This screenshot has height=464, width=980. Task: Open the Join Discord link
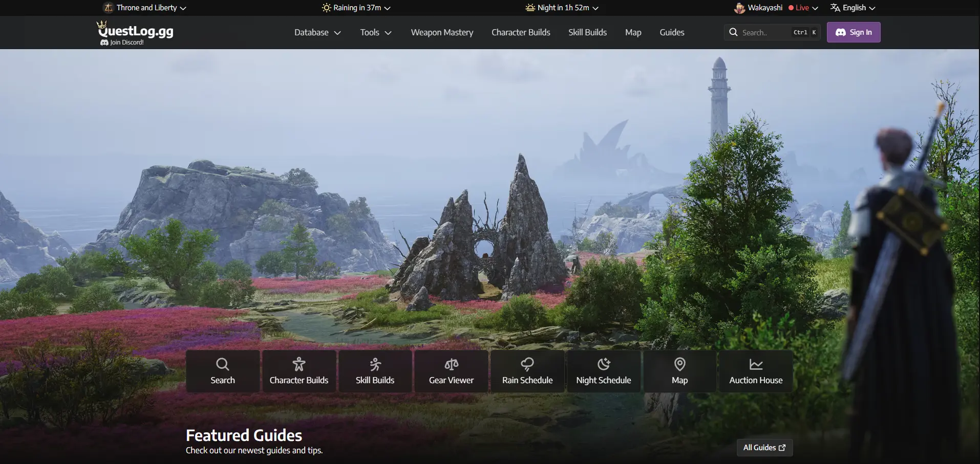[x=122, y=42]
